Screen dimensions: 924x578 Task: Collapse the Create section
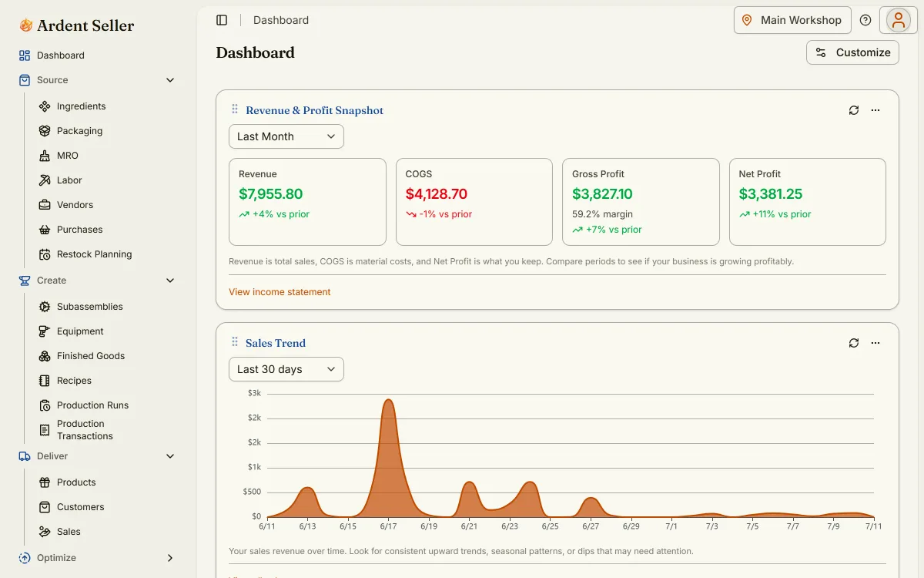click(x=170, y=281)
